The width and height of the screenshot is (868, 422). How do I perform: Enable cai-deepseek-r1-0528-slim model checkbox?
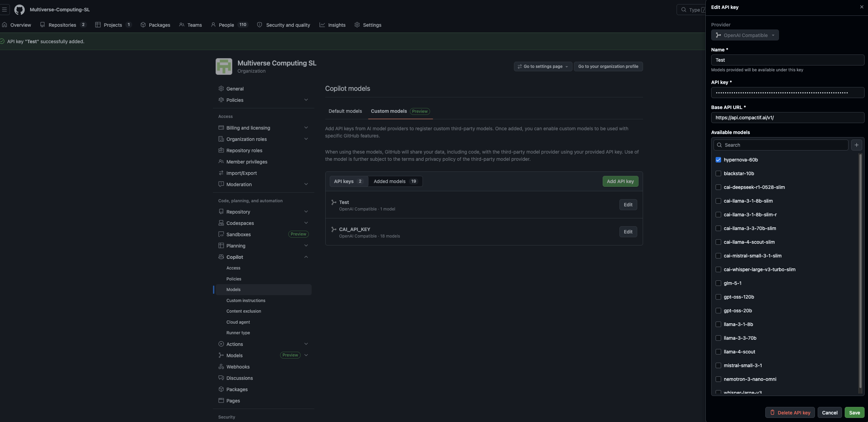718,187
